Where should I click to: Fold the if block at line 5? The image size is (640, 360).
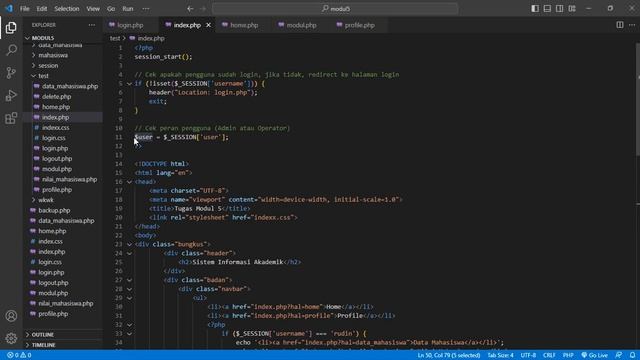click(x=129, y=84)
